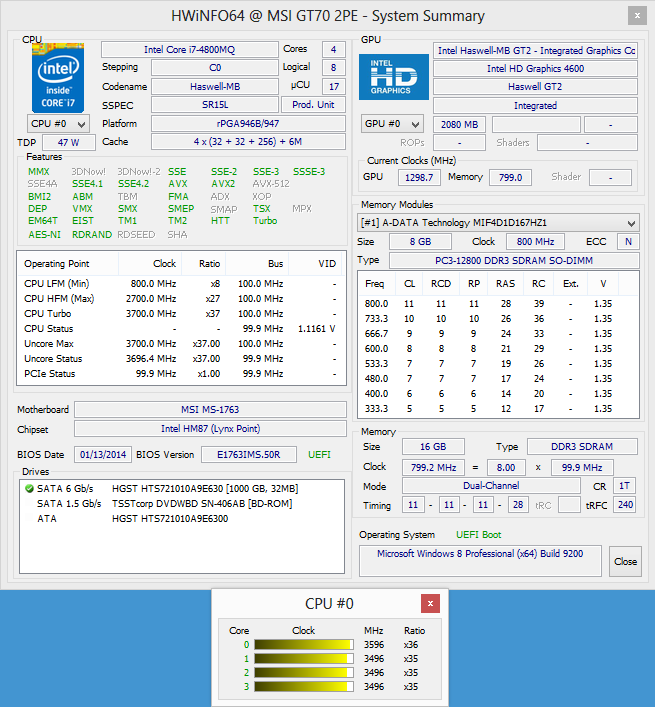This screenshot has height=707, width=655.
Task: Click the green SATA 6 Gb/s status icon
Action: pyautogui.click(x=29, y=488)
